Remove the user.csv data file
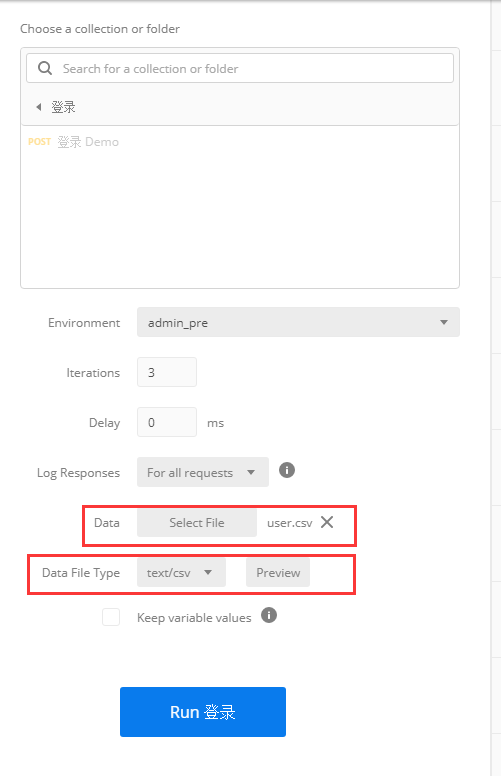This screenshot has width=501, height=776. click(327, 522)
